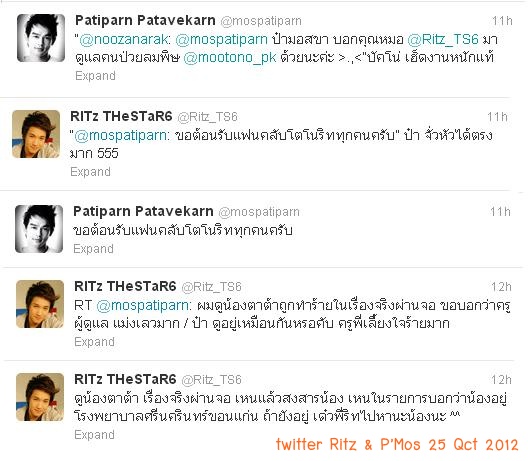Image resolution: width=528 pixels, height=461 pixels.
Task: Open RITz avatar in the RT tweet
Action: click(40, 304)
